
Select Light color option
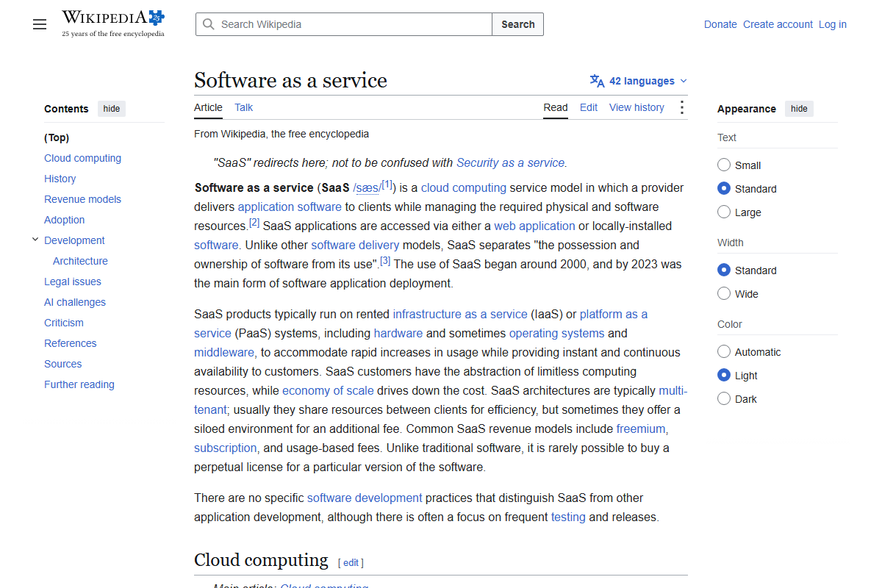(x=724, y=375)
